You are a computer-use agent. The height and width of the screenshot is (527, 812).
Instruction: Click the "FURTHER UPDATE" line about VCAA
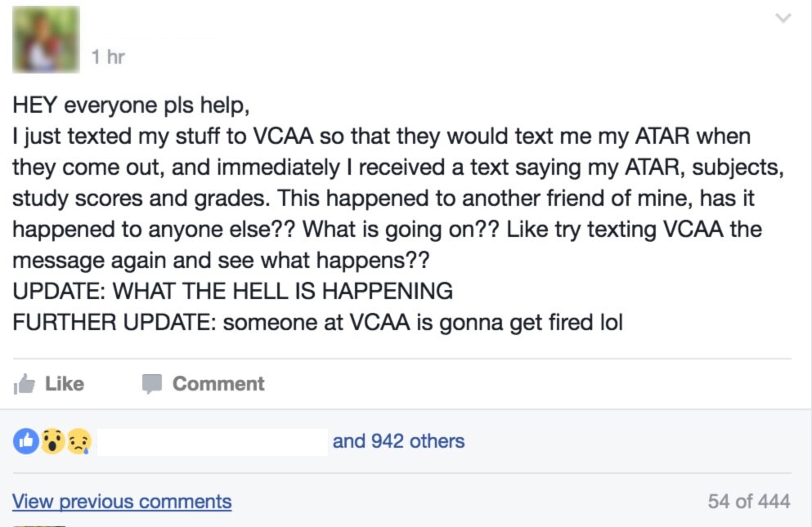[317, 322]
